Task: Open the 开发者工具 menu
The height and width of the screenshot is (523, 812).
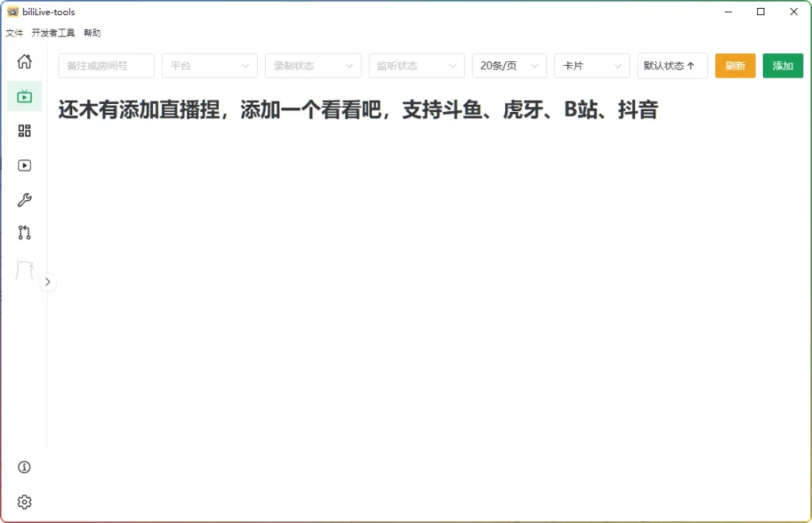Action: pos(53,33)
